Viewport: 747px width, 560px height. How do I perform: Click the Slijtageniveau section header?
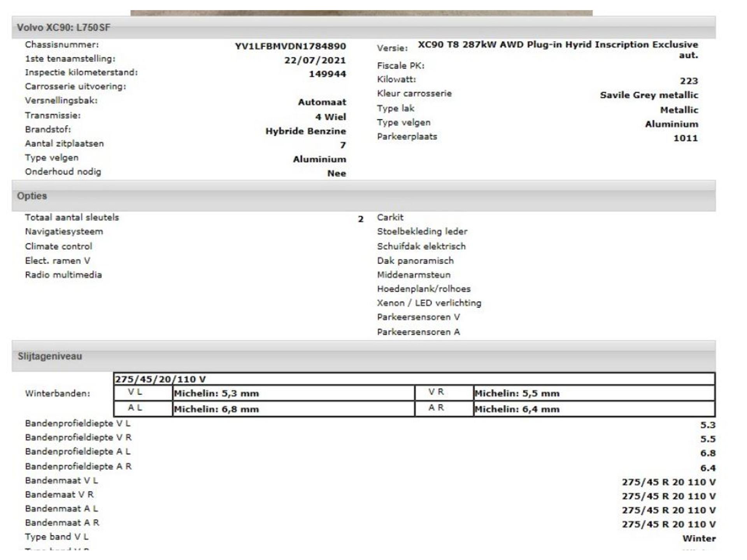(x=363, y=356)
